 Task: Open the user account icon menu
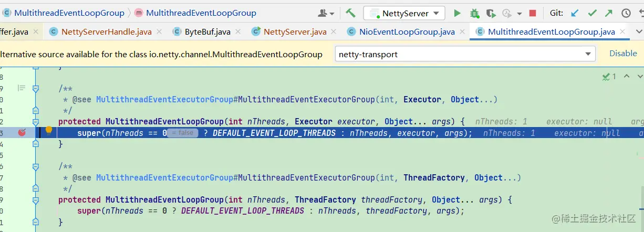tap(326, 13)
